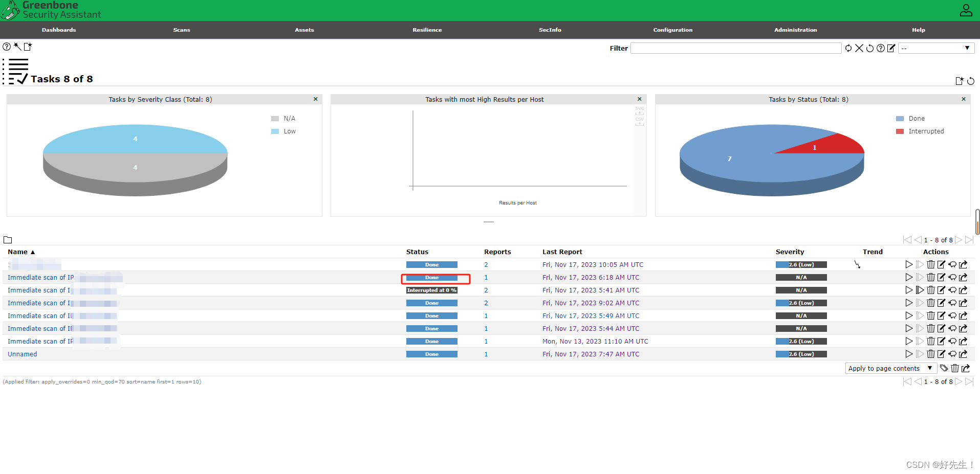This screenshot has height=474, width=980.
Task: Sort by Reports column header
Action: (x=497, y=252)
